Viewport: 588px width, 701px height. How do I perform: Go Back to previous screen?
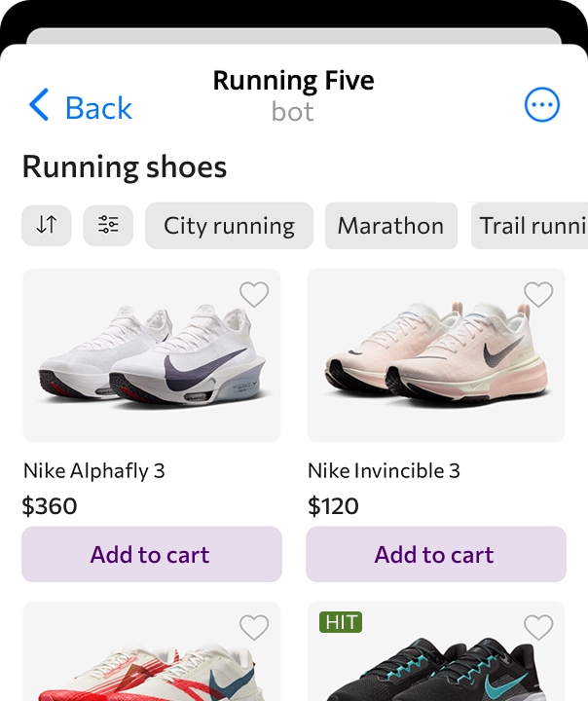pyautogui.click(x=98, y=107)
